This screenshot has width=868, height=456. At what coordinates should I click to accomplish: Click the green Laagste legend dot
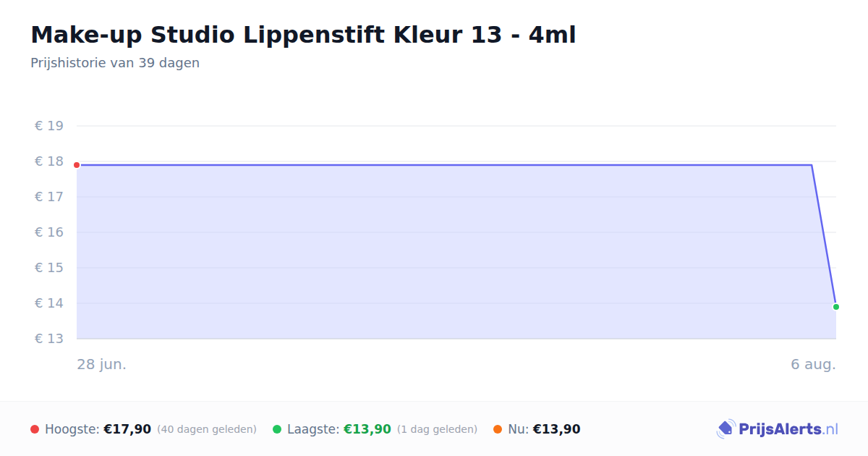(277, 429)
